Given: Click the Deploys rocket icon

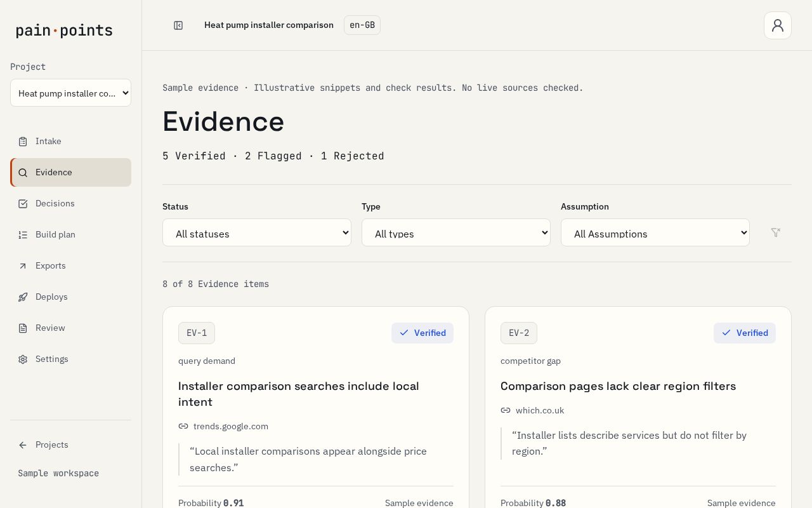Looking at the screenshot, I should pos(23,297).
